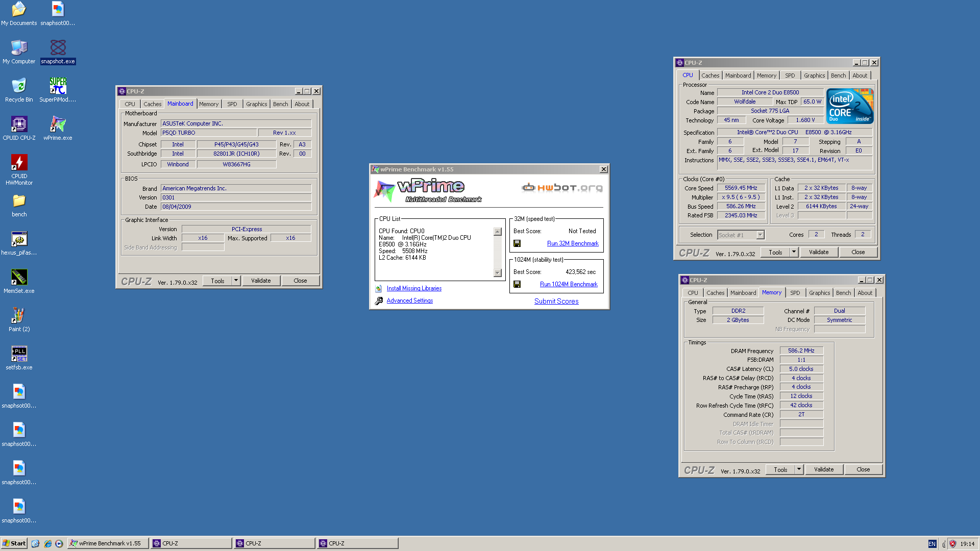Launch CPUID HWMonitor desktop shortcut
This screenshot has height=551, width=980.
(x=19, y=170)
